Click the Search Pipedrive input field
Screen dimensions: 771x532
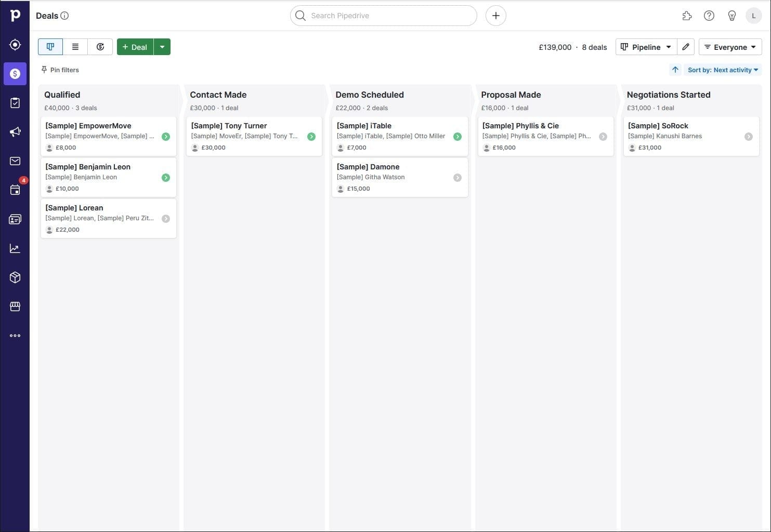[383, 16]
